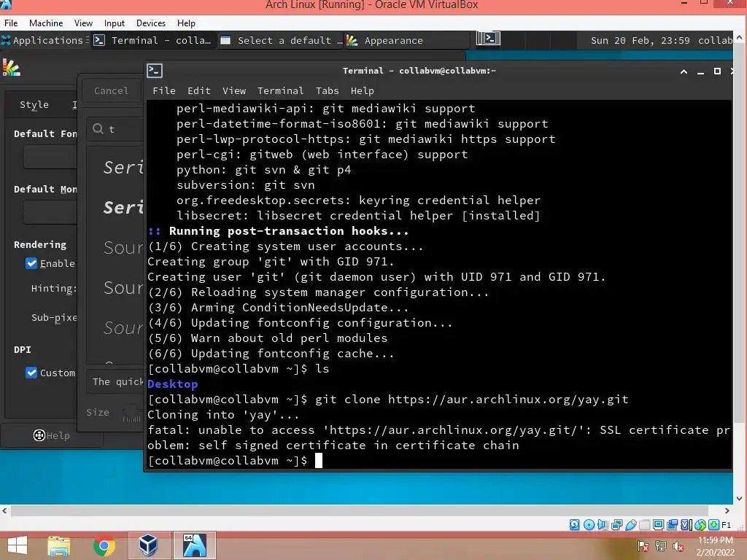The image size is (747, 560).
Task: Click the network tray icon
Action: (x=661, y=546)
